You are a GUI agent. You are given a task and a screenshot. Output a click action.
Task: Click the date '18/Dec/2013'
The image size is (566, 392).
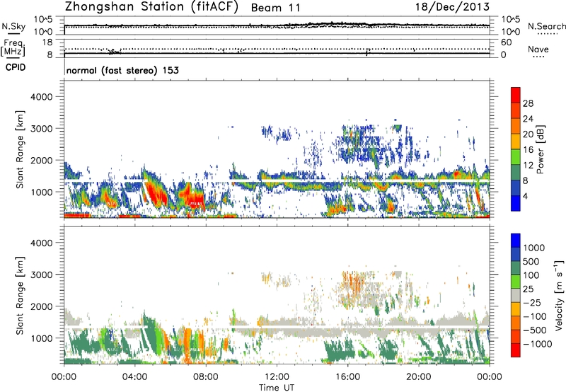point(452,7)
